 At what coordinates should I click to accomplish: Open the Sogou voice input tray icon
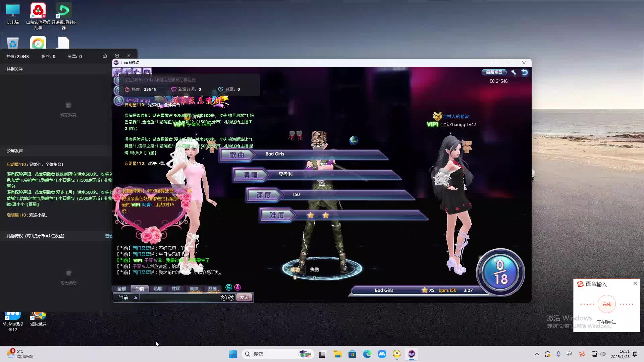582,354
